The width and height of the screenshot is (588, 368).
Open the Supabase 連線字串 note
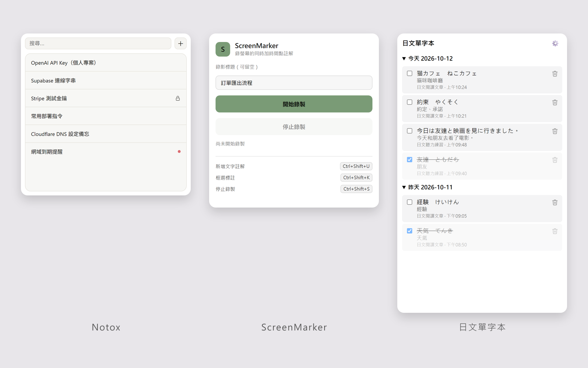tap(106, 81)
